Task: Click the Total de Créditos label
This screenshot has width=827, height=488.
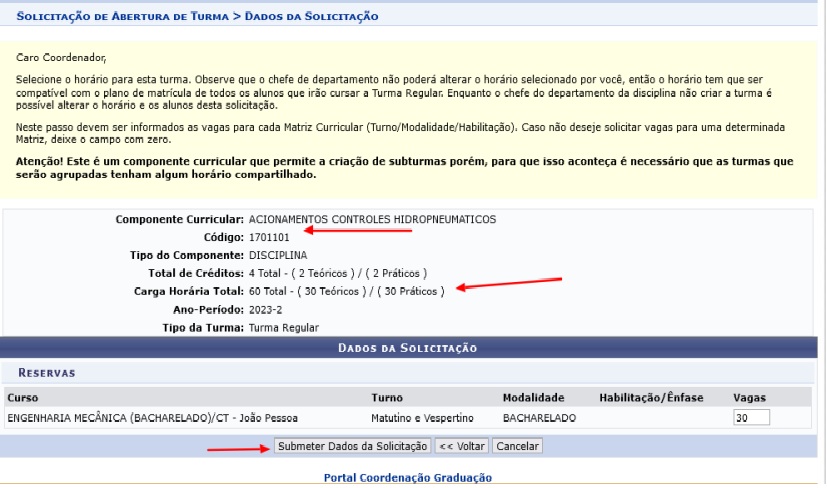Action: coord(196,273)
